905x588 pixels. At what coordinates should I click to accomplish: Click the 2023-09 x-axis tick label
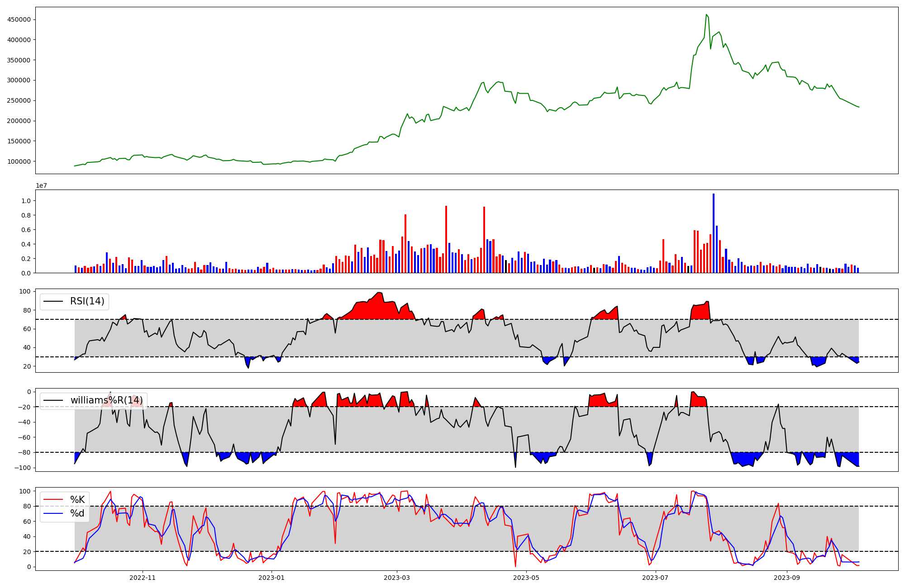point(786,578)
